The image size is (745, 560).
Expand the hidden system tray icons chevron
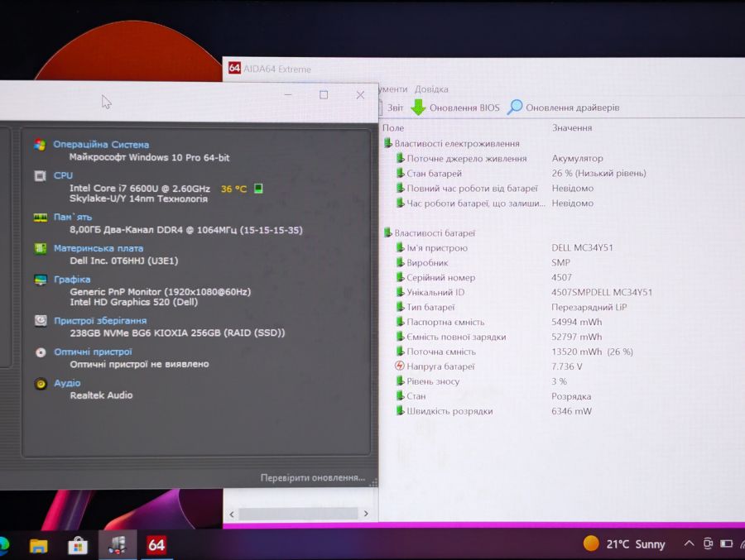click(x=689, y=543)
